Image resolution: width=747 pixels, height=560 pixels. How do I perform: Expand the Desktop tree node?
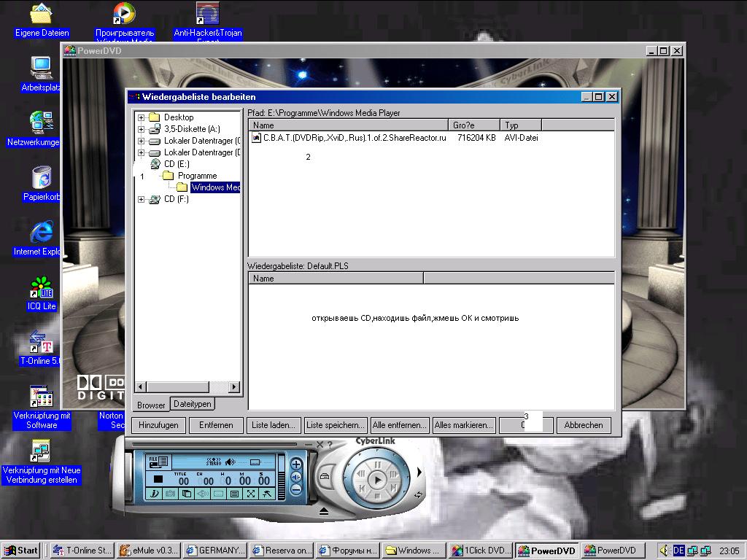pos(141,117)
